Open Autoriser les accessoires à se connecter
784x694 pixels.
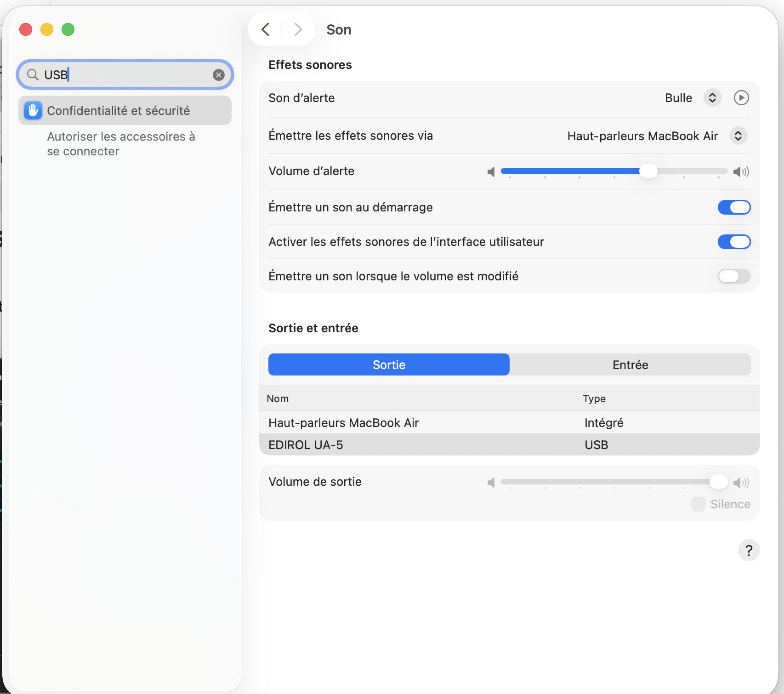tap(121, 144)
